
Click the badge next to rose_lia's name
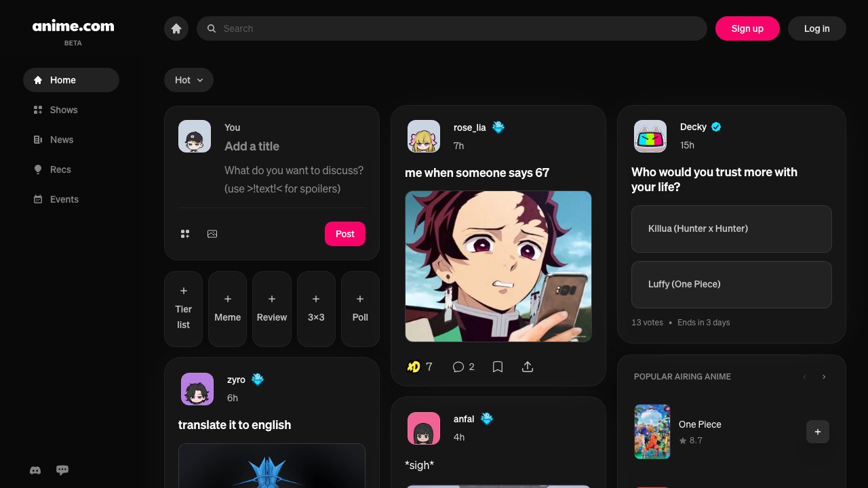[498, 127]
